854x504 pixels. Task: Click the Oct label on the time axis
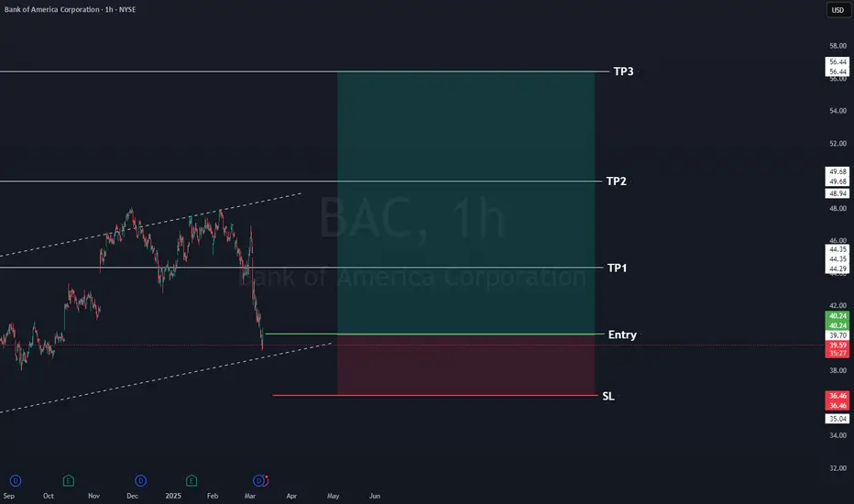[x=49, y=496]
